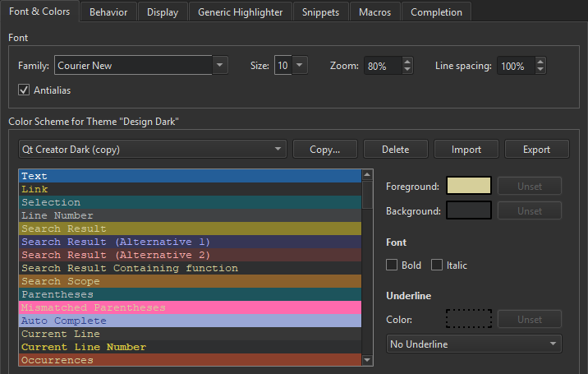Click the Import button
The image size is (588, 374).
(466, 149)
